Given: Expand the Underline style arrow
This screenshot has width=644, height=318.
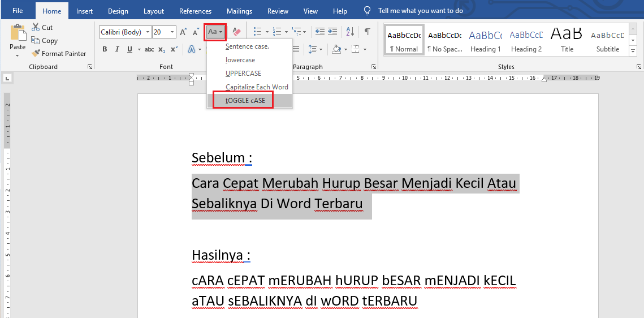Looking at the screenshot, I should 139,49.
